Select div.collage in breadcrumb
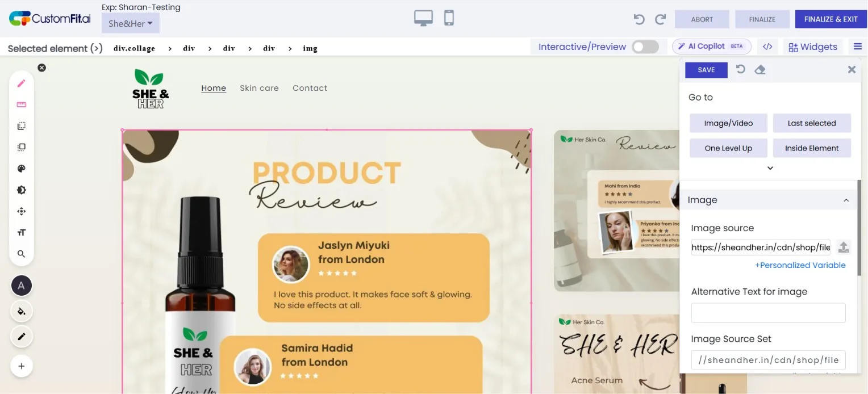This screenshot has height=394, width=868. (x=134, y=48)
